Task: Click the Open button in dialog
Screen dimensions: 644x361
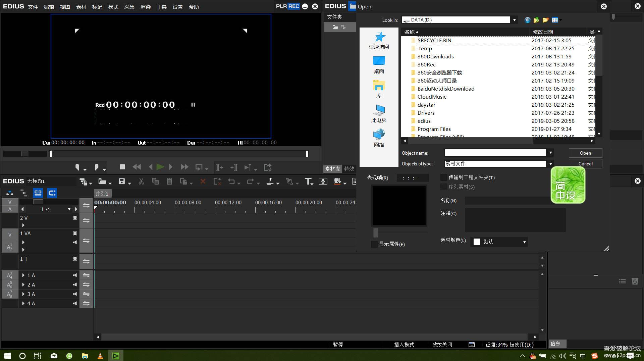Action: [585, 153]
